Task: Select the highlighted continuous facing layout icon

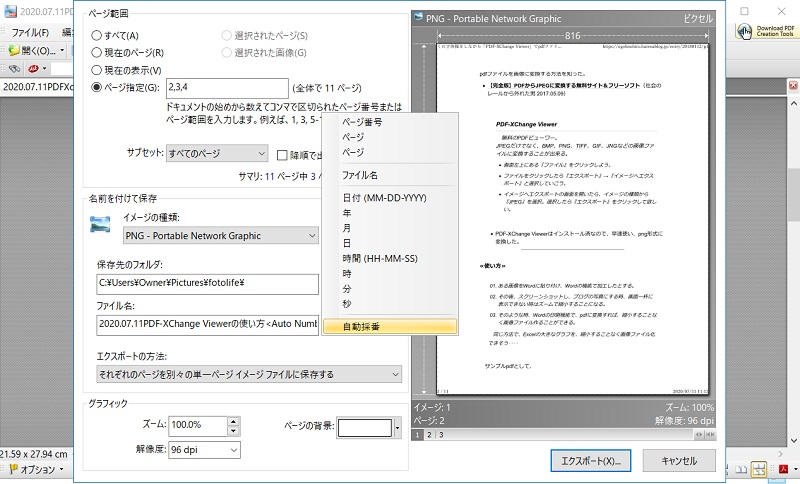Action: click(759, 469)
